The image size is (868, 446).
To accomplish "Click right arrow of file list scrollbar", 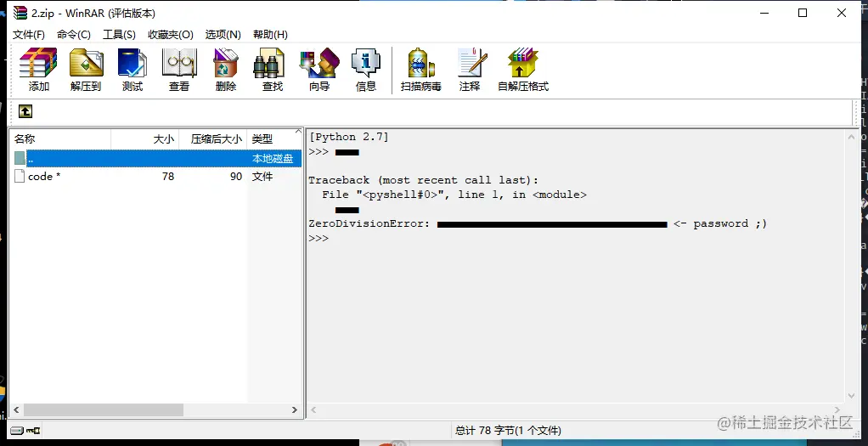I will (x=295, y=410).
